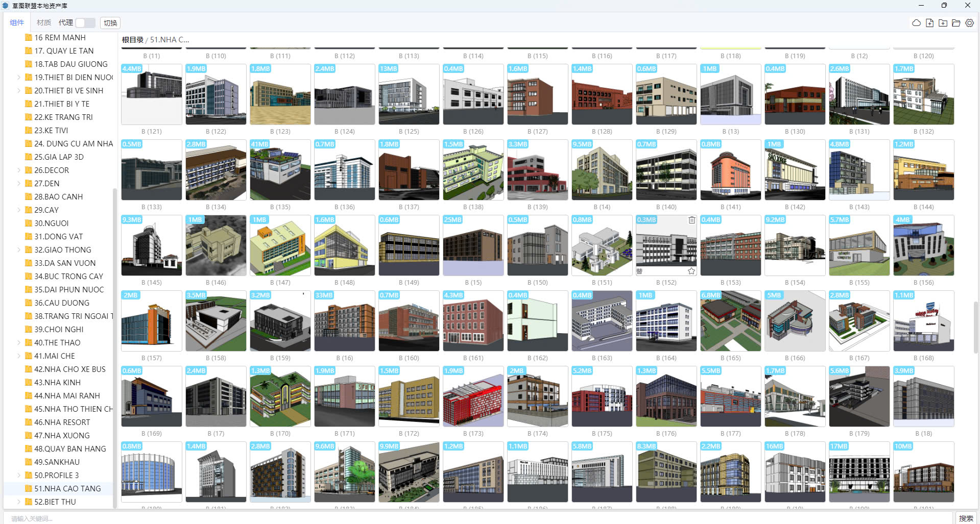Switch to the 材质 tab
980x524 pixels.
tap(44, 23)
